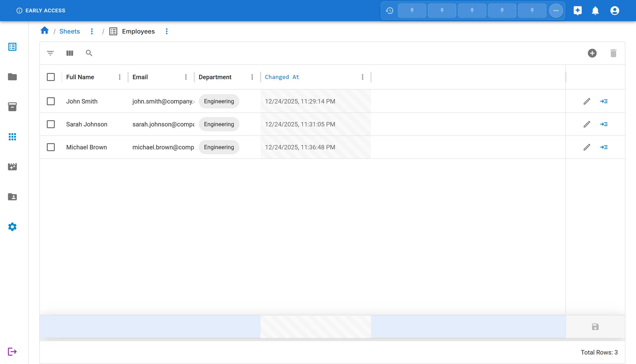Click the table search magnifier icon
This screenshot has height=364, width=636.
pos(89,53)
